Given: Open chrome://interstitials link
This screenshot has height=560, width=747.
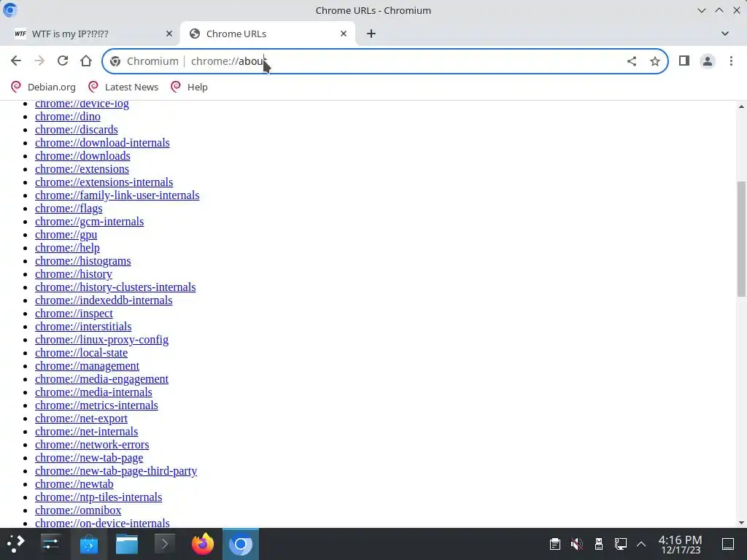Looking at the screenshot, I should [83, 327].
